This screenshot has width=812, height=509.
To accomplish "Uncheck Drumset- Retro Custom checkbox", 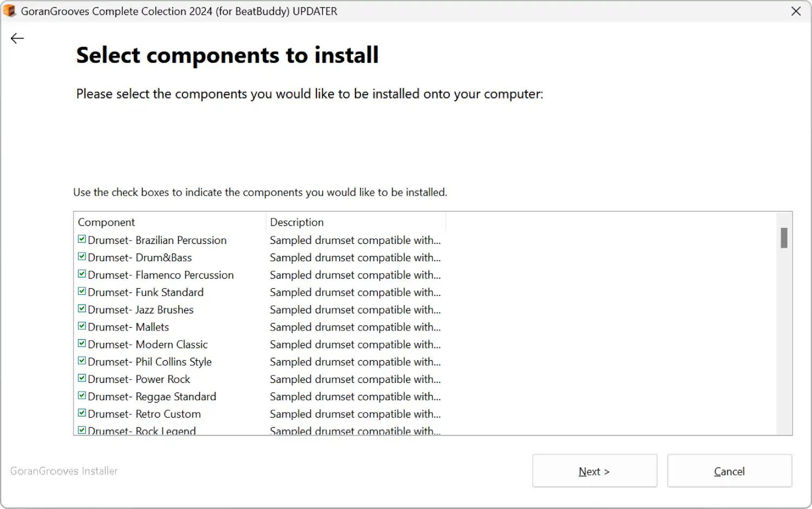I will [x=82, y=413].
